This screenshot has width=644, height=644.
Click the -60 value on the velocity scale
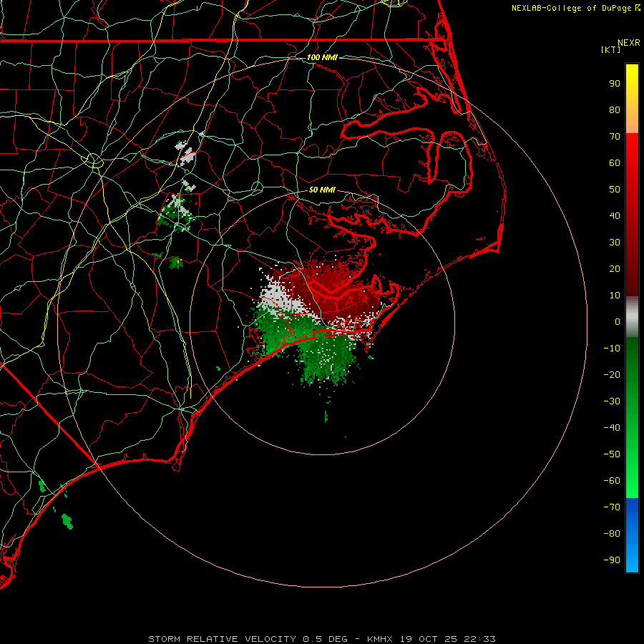[612, 481]
